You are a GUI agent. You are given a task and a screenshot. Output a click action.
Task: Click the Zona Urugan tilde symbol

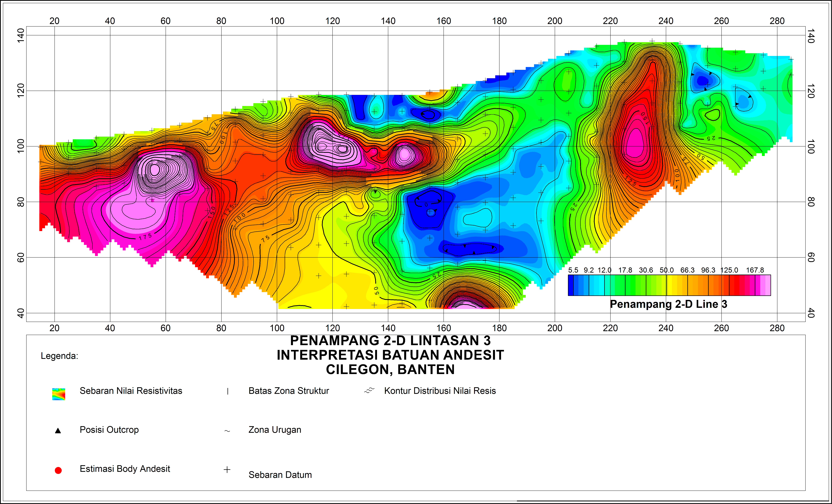(x=227, y=431)
